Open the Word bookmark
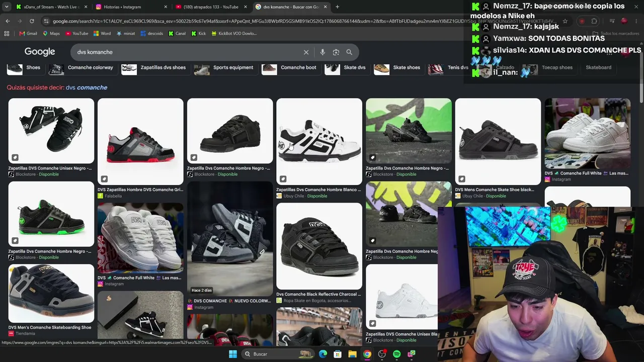 (102, 34)
